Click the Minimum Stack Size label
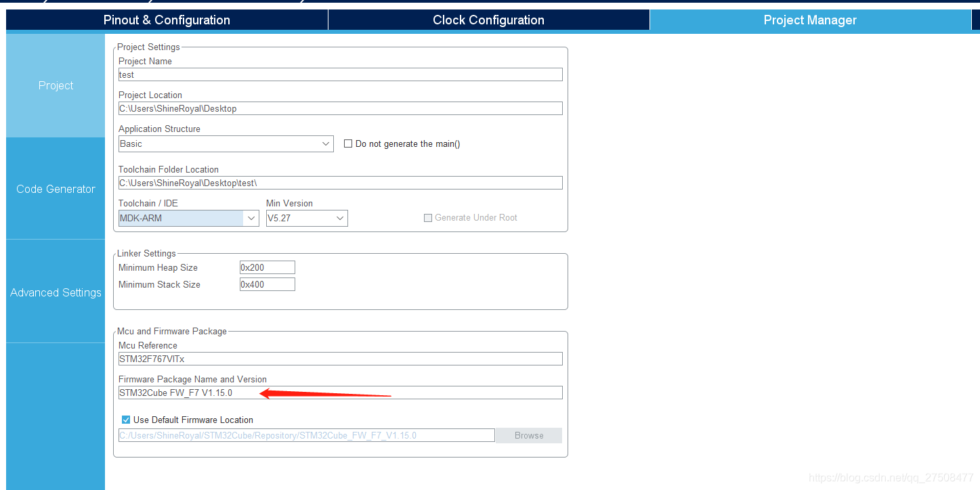Screen dimensions: 980x490 tap(159, 284)
